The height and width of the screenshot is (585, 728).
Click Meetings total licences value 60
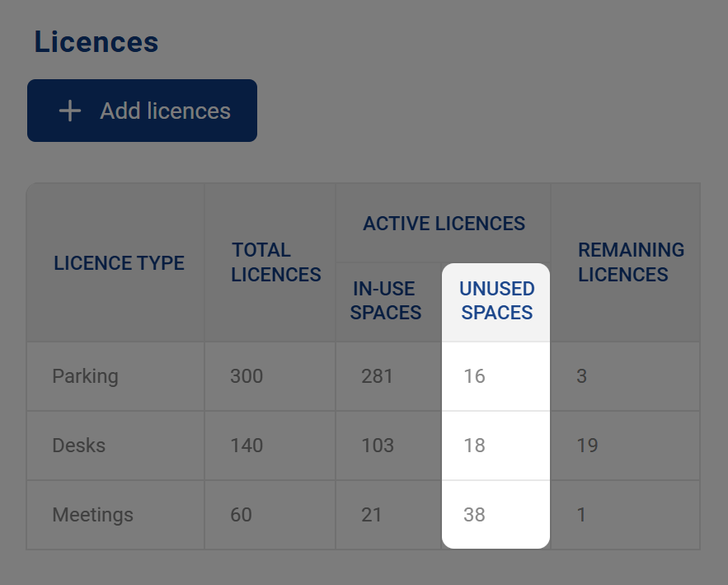coord(241,515)
